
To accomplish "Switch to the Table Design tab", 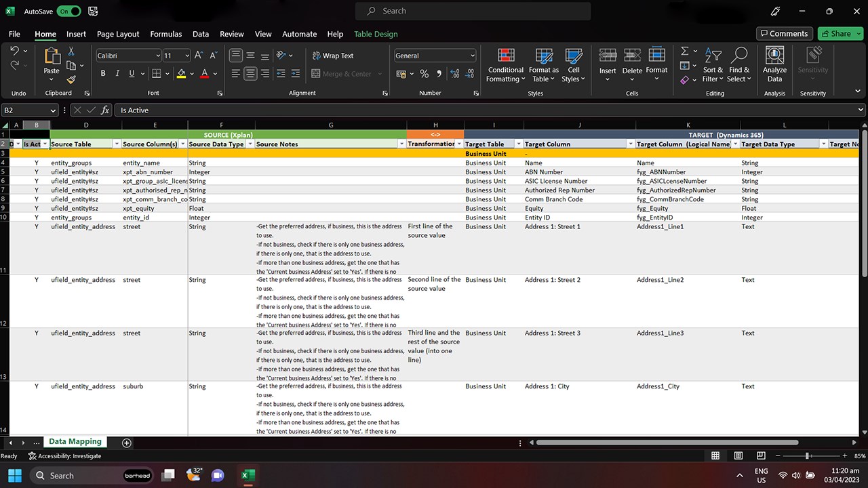I will 376,34.
